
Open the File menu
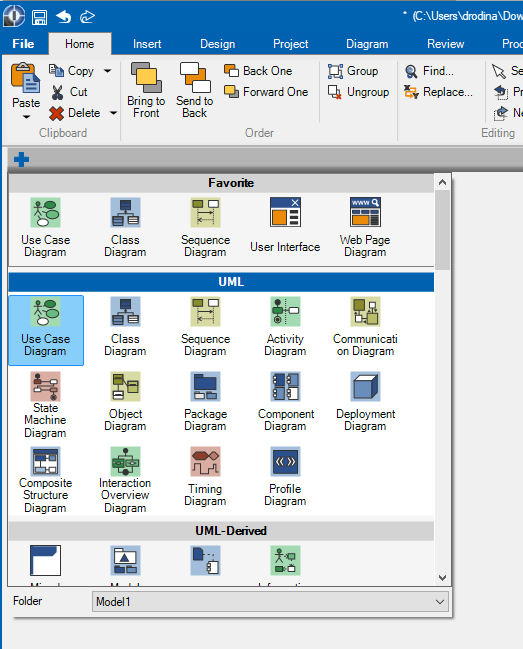click(x=24, y=44)
